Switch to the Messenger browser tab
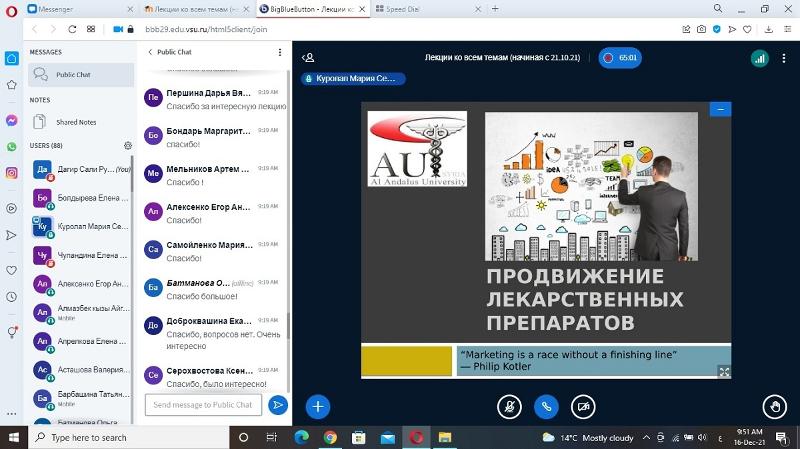 point(70,8)
